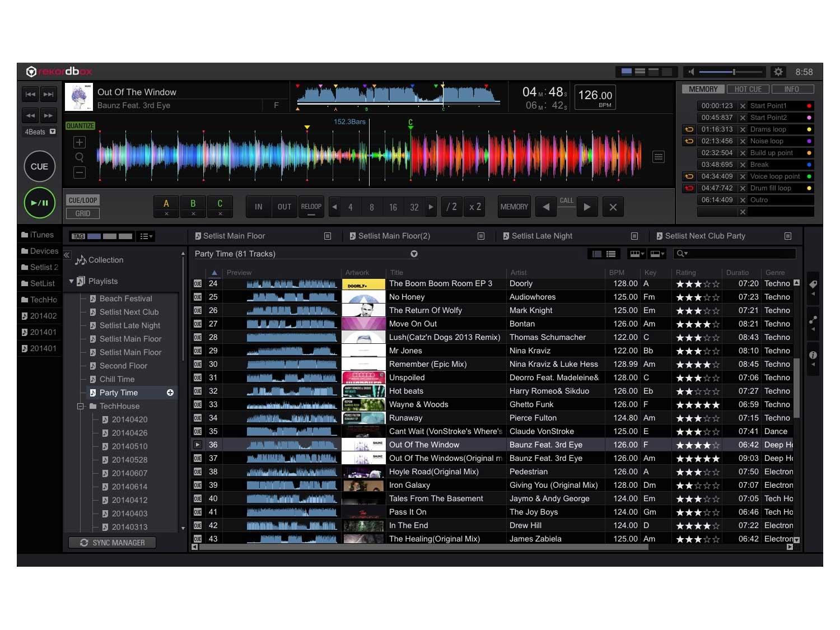Screen dimensions: 840x630
Task: Open settings via the gear icon
Action: coord(778,72)
